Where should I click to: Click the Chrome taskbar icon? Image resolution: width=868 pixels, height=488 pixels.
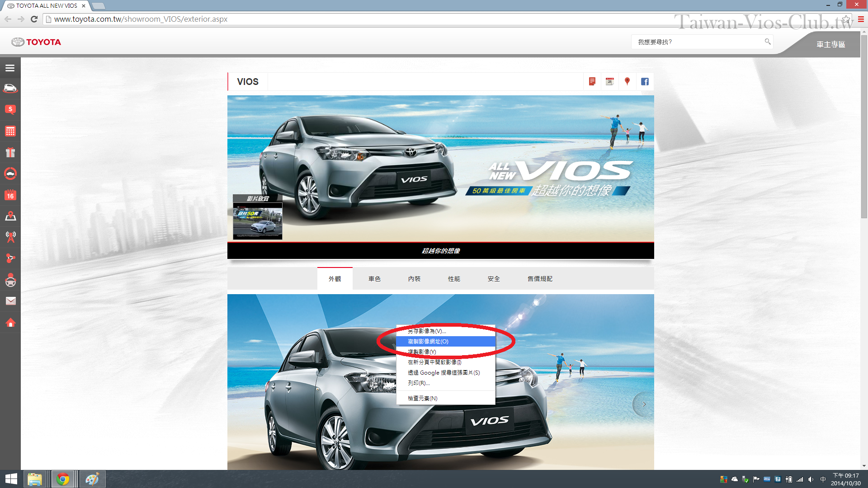click(63, 479)
